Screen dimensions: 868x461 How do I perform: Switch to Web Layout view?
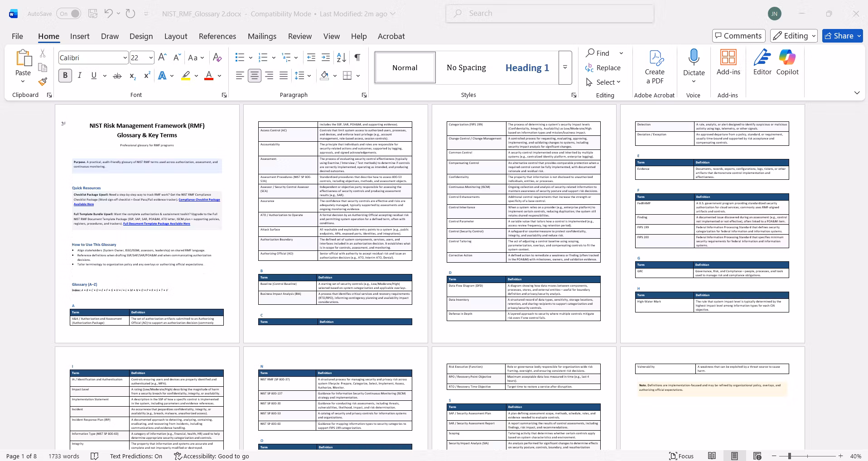tap(757, 456)
